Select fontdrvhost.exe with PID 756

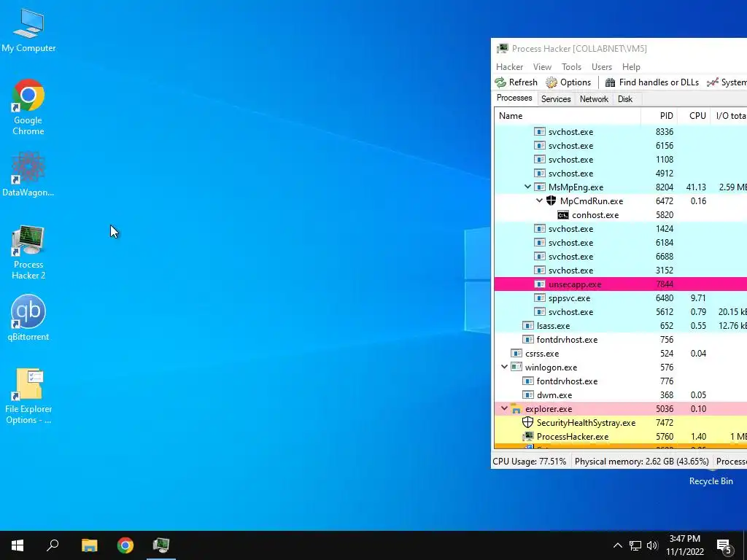[621, 340]
